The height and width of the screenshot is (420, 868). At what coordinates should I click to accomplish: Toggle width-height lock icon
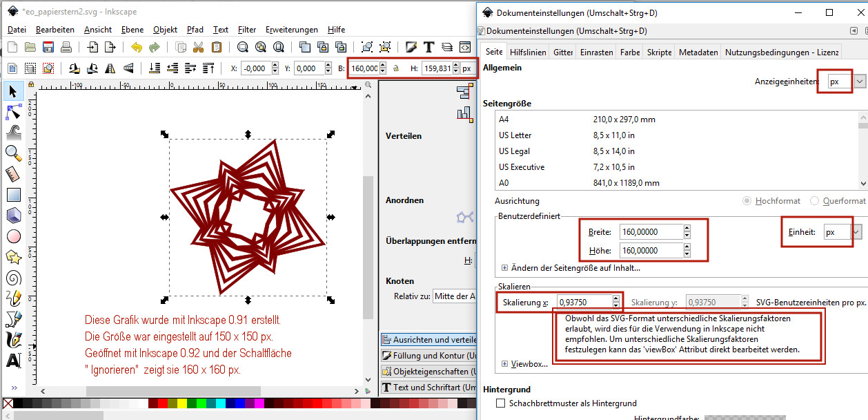(396, 68)
